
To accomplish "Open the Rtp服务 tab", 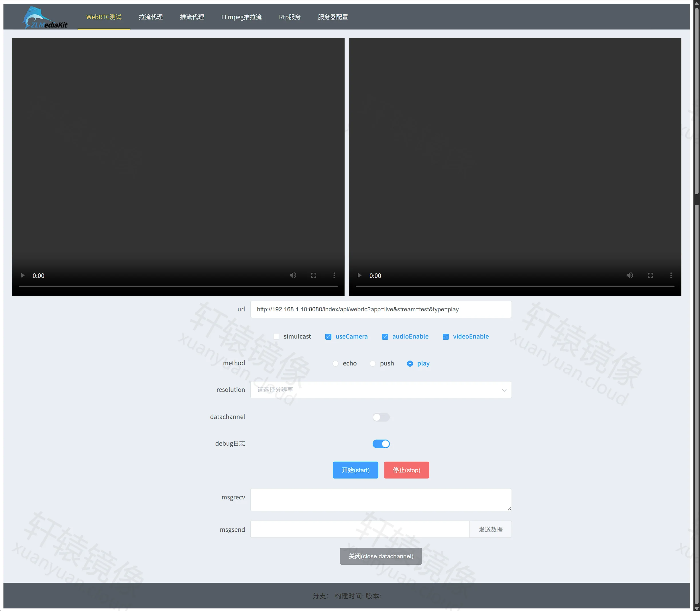I will pyautogui.click(x=290, y=17).
